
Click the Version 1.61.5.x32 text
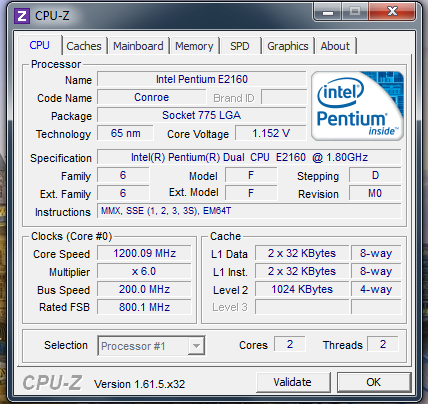point(139,384)
